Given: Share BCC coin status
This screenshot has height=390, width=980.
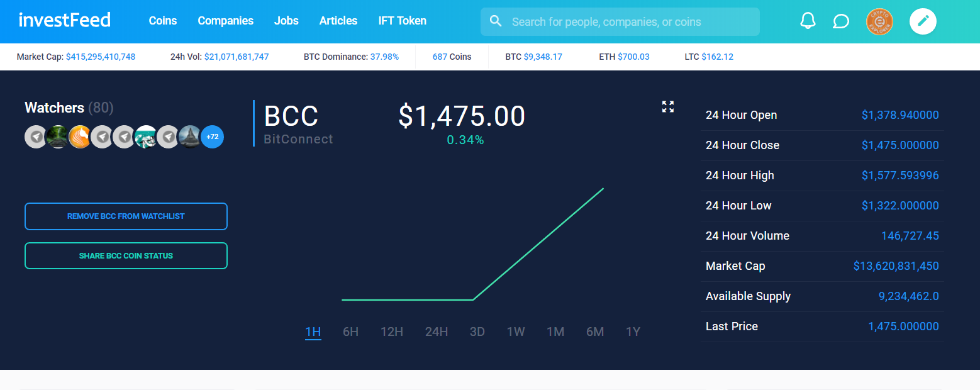Looking at the screenshot, I should pyautogui.click(x=126, y=256).
